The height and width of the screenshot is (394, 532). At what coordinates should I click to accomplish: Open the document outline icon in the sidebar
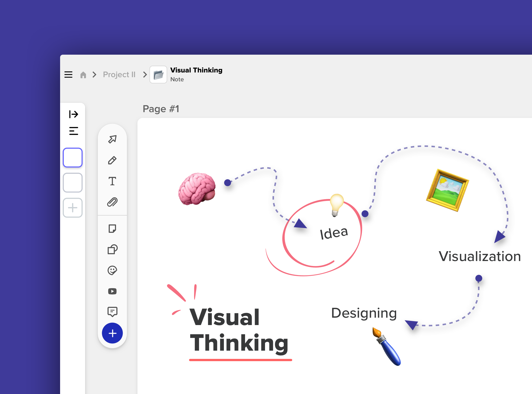(x=73, y=131)
